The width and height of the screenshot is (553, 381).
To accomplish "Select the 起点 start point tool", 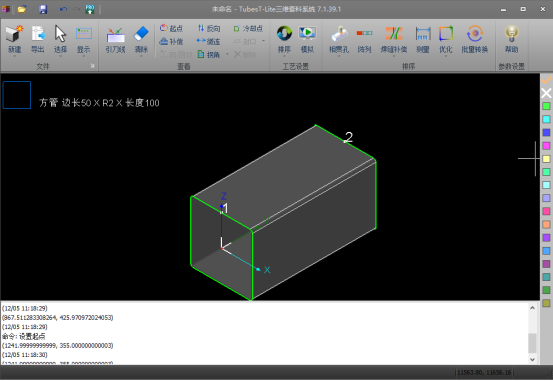I will 171,28.
